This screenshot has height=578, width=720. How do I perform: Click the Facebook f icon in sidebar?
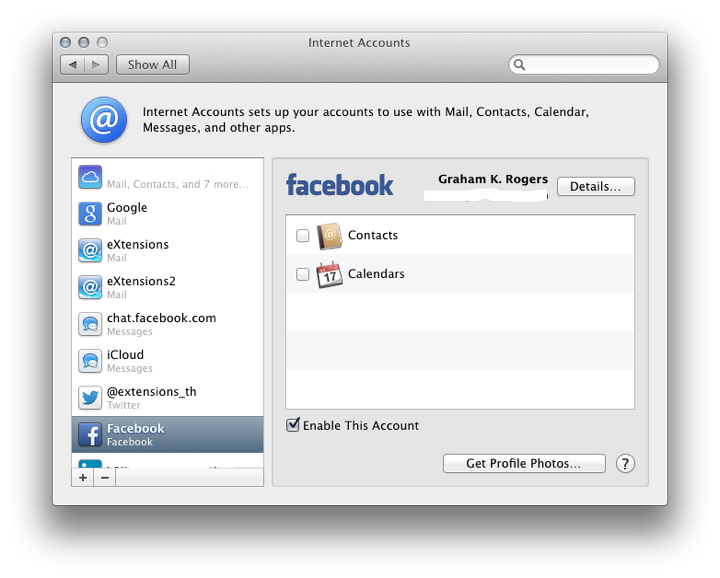(x=90, y=434)
